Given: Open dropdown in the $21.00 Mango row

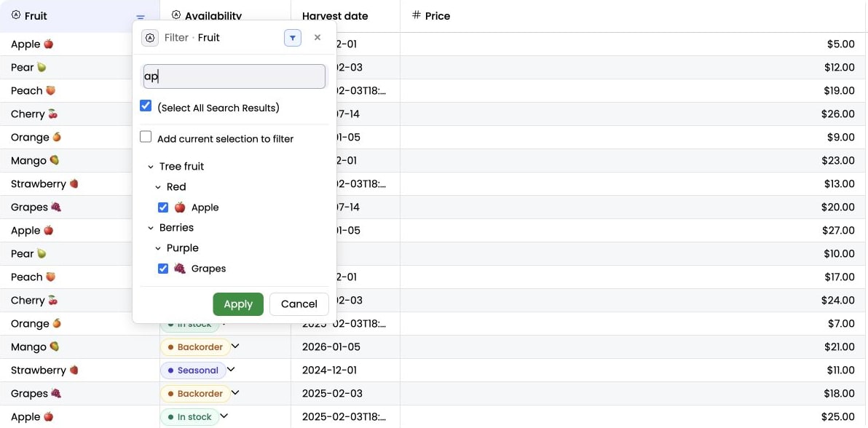Looking at the screenshot, I should [235, 346].
